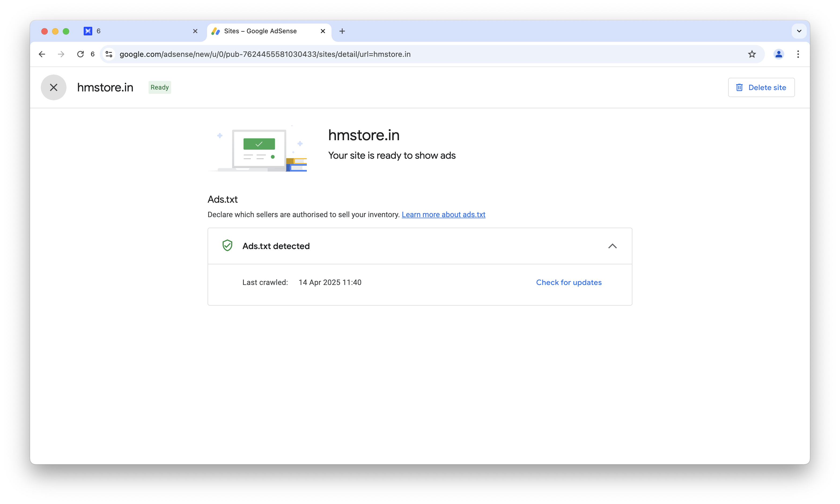The width and height of the screenshot is (840, 504).
Task: Click Check for updates
Action: pyautogui.click(x=569, y=283)
